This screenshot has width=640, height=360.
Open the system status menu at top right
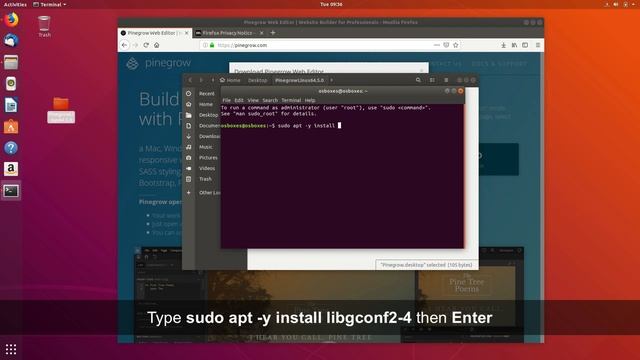coord(620,4)
